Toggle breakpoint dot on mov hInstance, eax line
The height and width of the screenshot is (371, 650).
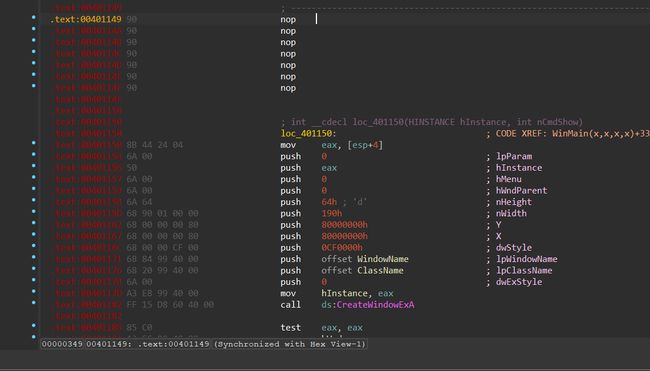[x=34, y=291]
